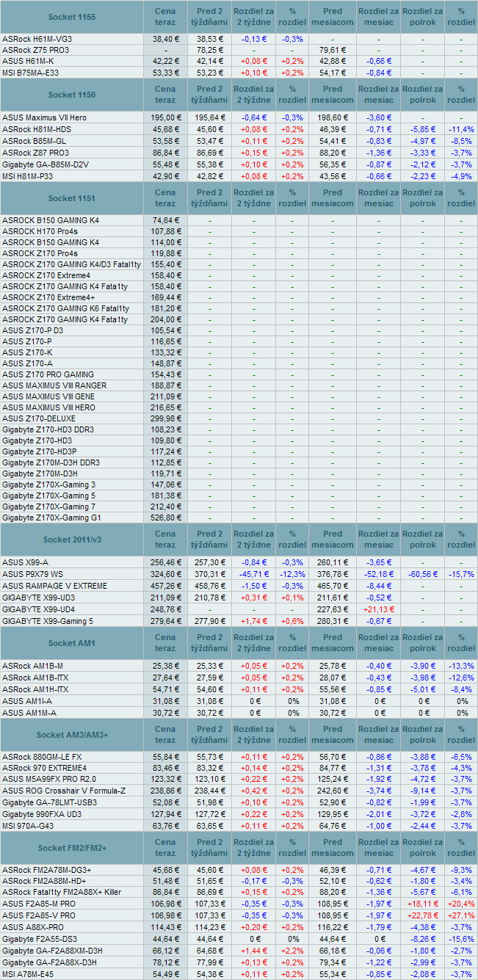The height and width of the screenshot is (980, 478).
Task: Click the ASUS Z170-DELUXE product name
Action: tap(38, 418)
